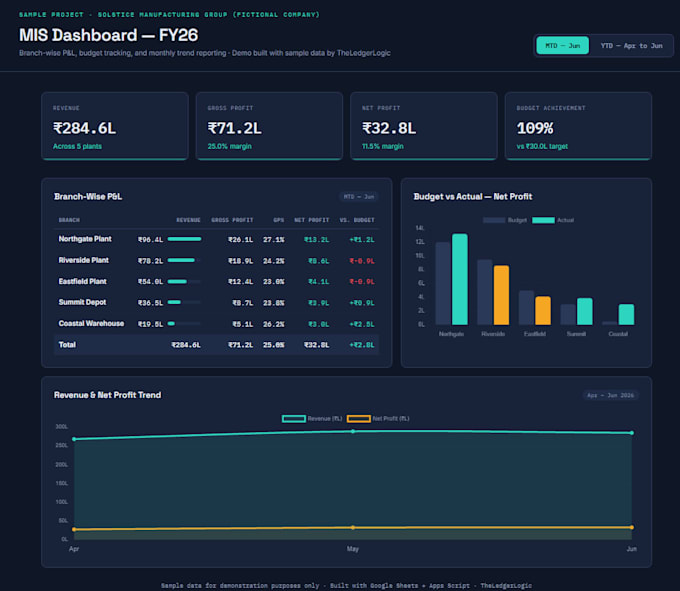Click the GP% column header
680x591 pixels.
tap(278, 220)
